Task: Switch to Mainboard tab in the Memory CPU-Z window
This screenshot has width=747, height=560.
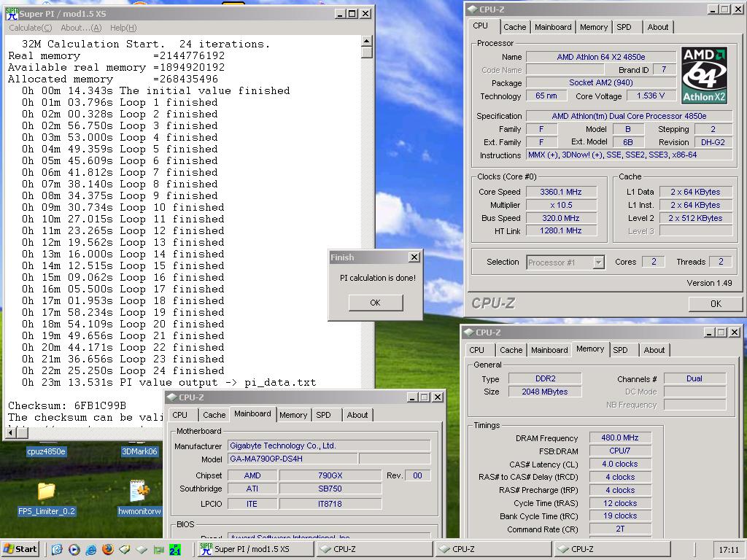Action: (x=549, y=350)
